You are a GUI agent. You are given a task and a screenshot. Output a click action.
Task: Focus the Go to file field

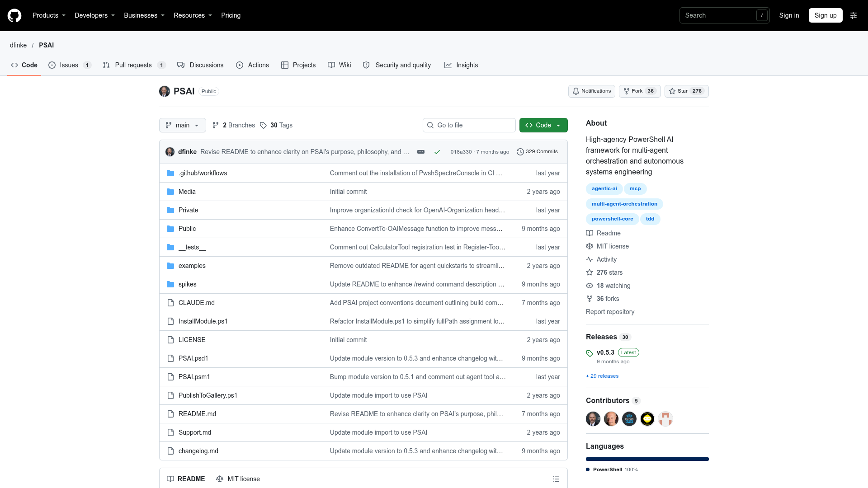click(x=469, y=125)
